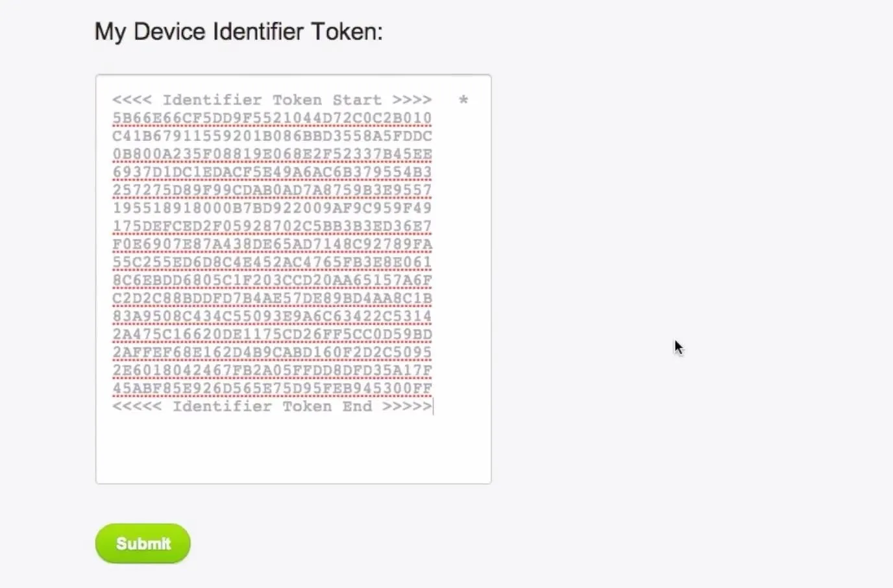Click the asterisk after Identifier Token Start
Image resolution: width=893 pixels, height=588 pixels.
463,100
